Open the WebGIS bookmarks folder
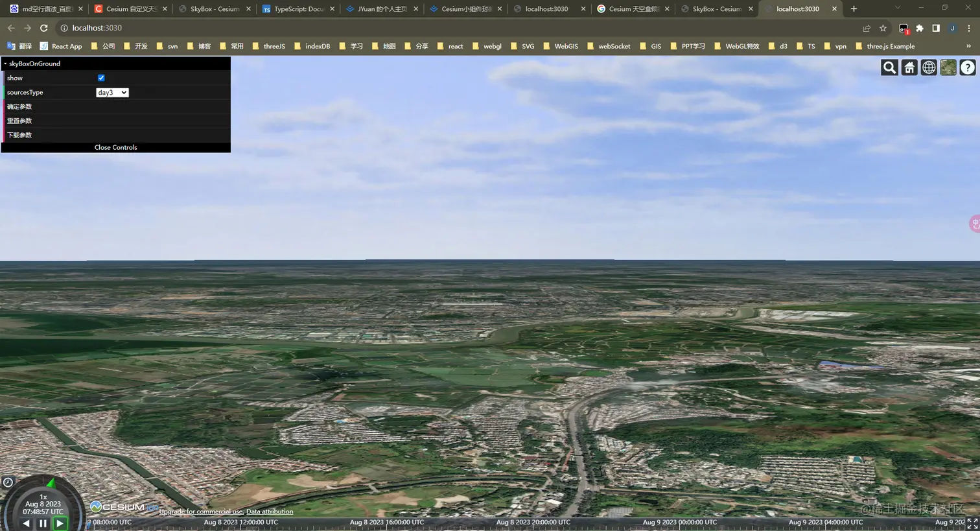This screenshot has width=980, height=531. pos(560,46)
